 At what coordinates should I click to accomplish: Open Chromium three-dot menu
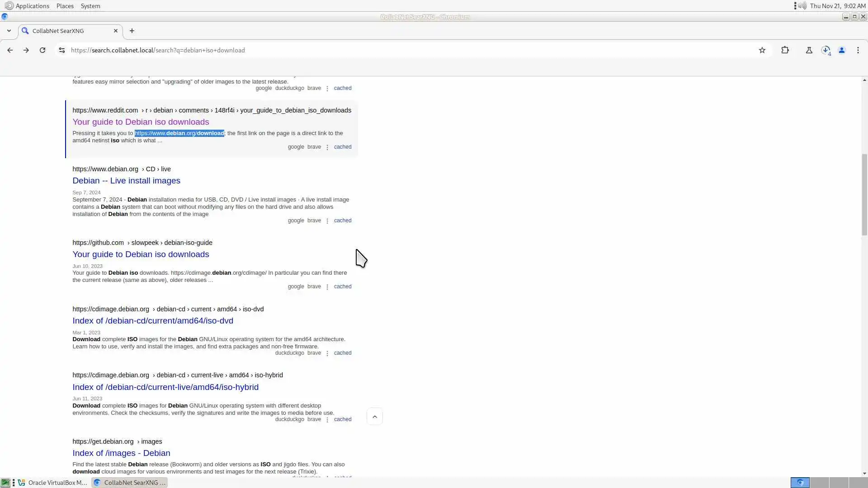pyautogui.click(x=858, y=50)
